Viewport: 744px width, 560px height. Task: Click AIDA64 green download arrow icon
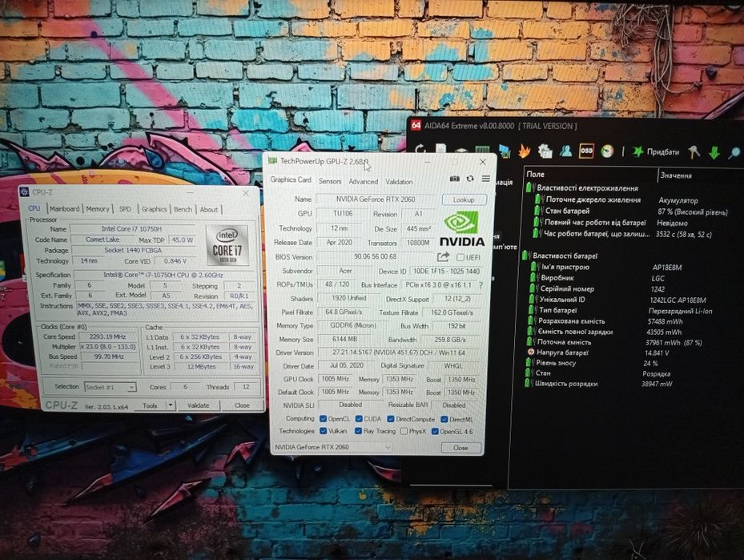coord(714,152)
